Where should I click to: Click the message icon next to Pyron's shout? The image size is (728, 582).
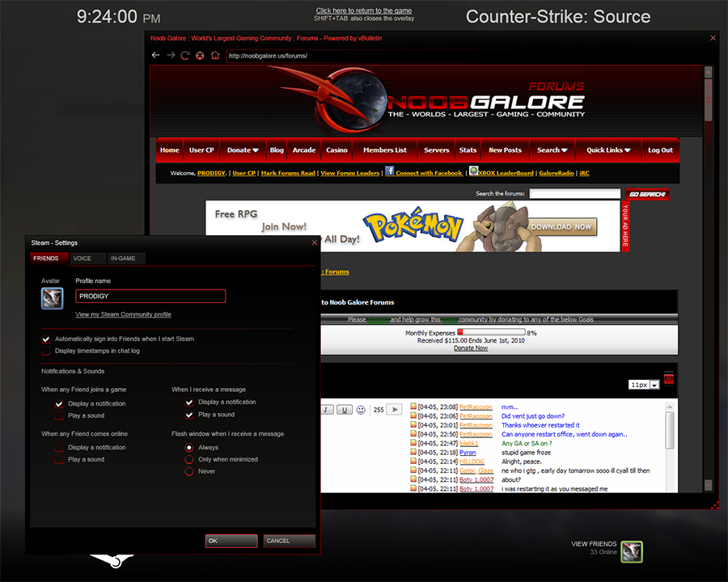tap(413, 452)
